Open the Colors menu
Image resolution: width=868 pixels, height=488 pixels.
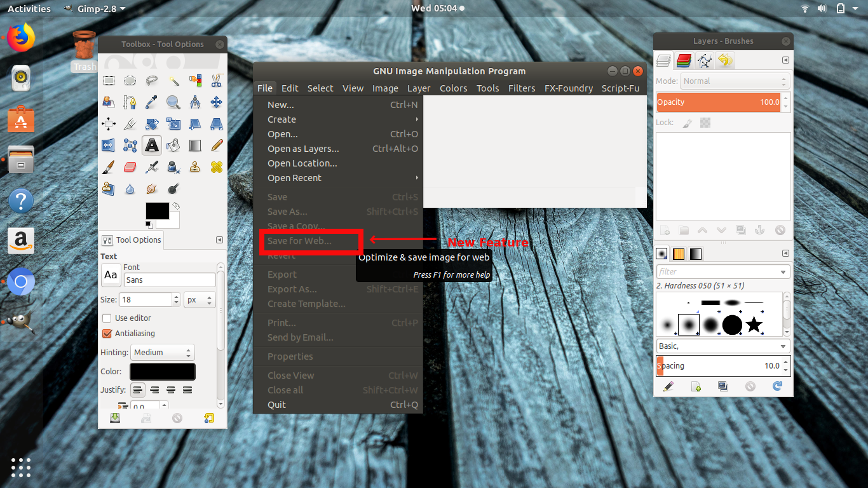click(453, 88)
